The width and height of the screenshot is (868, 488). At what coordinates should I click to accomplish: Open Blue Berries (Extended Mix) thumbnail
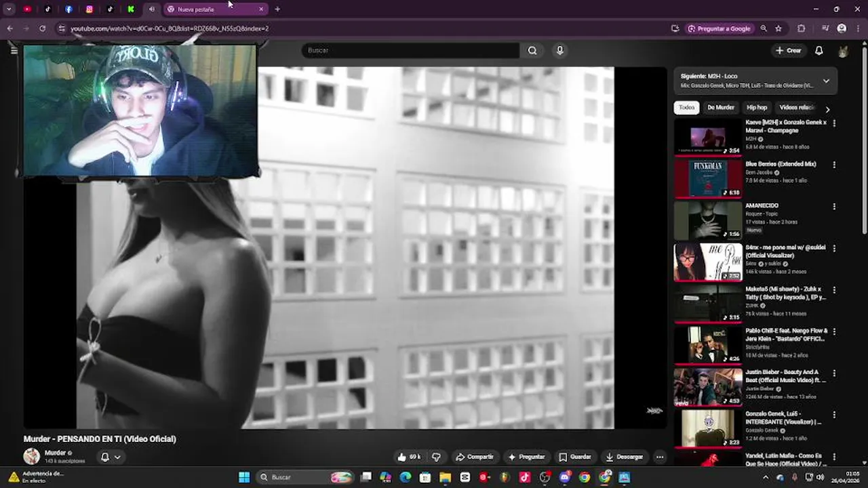[x=708, y=178]
